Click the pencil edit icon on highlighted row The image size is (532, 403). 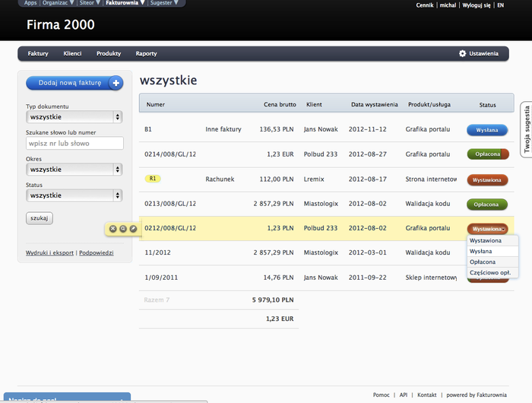pos(133,228)
